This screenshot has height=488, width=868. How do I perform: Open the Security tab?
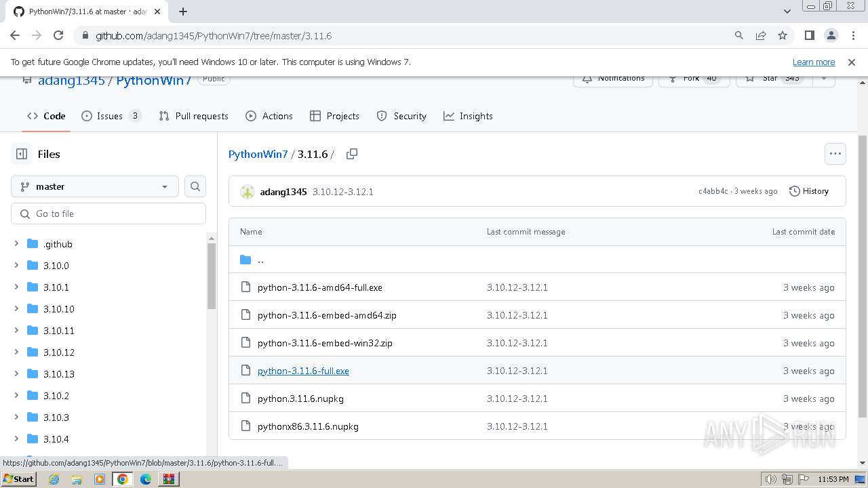pyautogui.click(x=401, y=116)
